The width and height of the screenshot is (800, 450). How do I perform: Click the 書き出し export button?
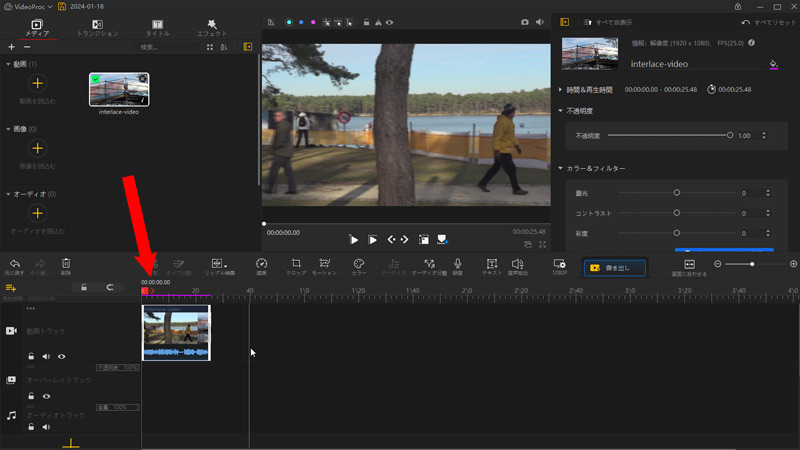pos(614,268)
